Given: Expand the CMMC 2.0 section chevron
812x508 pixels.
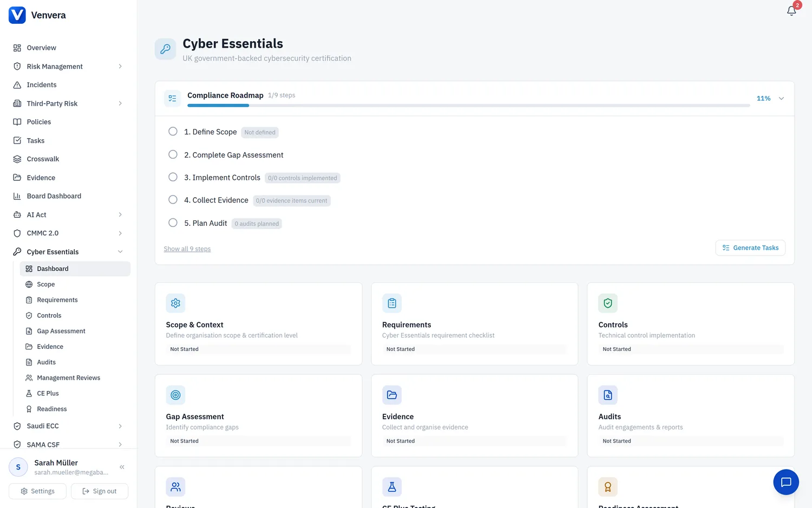Looking at the screenshot, I should coord(120,233).
